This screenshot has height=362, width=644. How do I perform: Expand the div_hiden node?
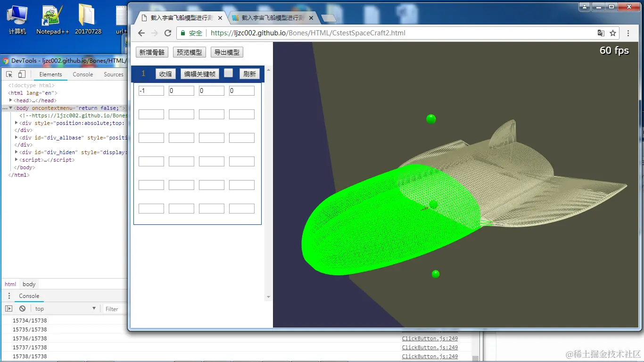pos(17,152)
